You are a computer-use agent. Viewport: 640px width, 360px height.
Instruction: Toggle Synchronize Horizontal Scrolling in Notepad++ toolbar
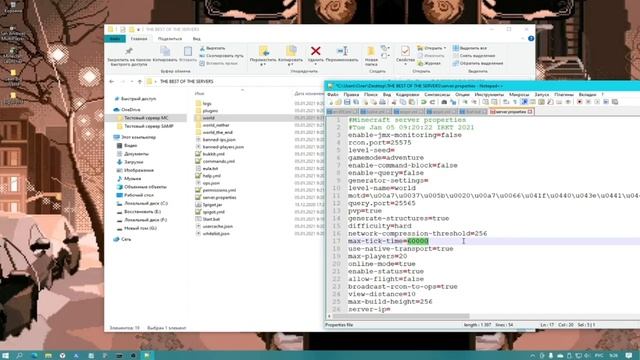[x=494, y=102]
